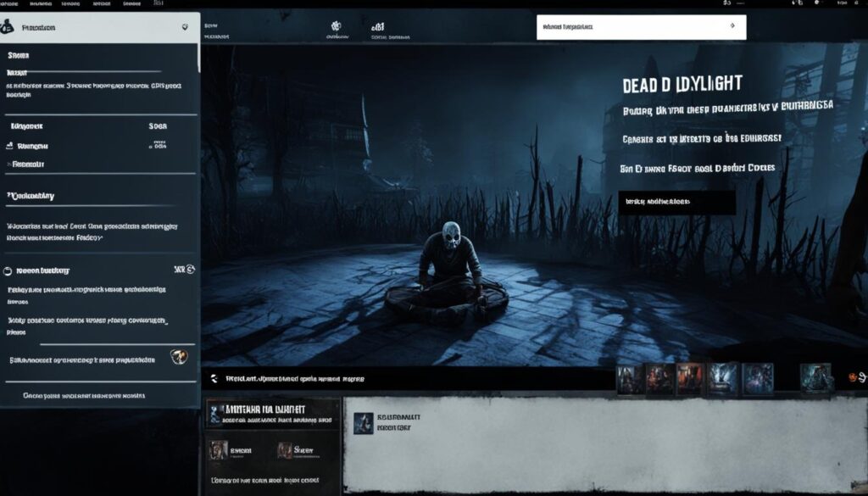Click the first emblem icon in top navigation

(x=336, y=26)
